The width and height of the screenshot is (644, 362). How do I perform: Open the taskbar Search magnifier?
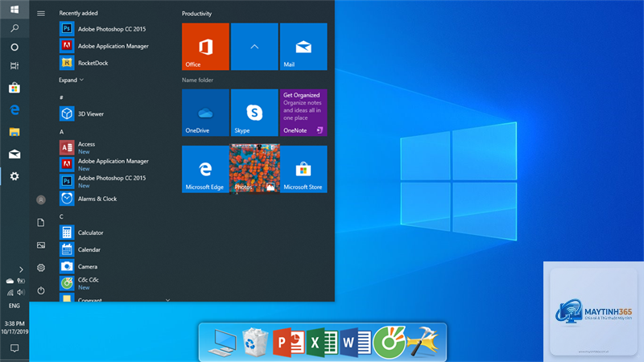click(x=14, y=28)
